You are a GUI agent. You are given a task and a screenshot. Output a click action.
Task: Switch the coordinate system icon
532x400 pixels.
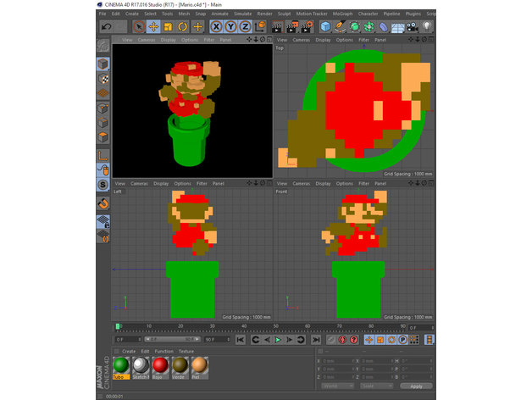coord(260,26)
